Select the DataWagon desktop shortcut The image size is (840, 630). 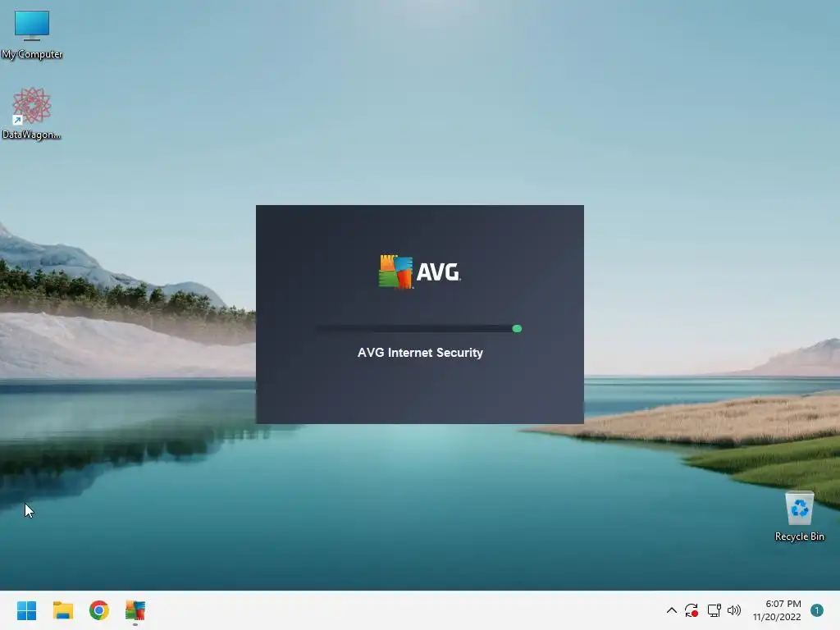tap(32, 113)
